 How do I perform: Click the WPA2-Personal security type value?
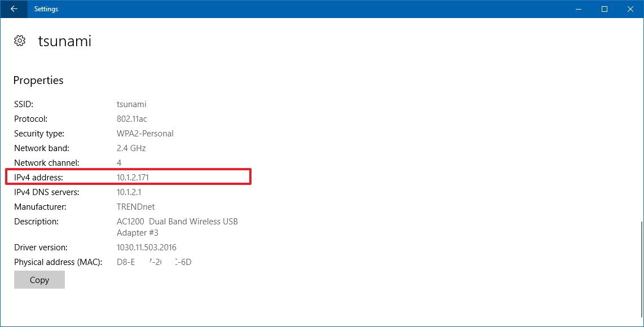pyautogui.click(x=145, y=134)
